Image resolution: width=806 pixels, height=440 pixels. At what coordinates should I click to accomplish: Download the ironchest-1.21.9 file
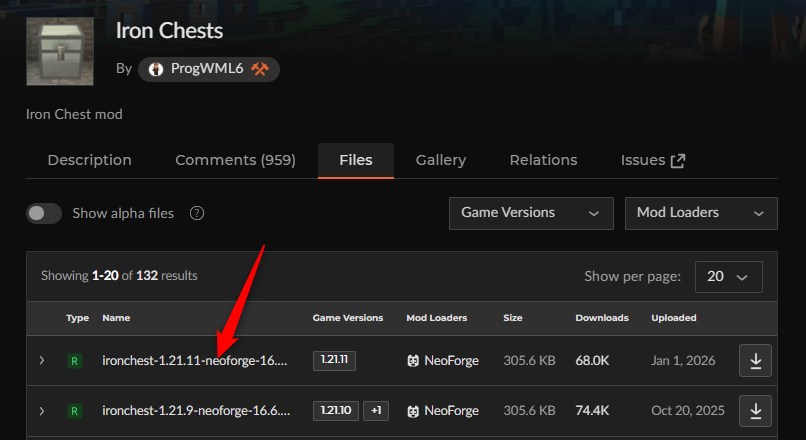pyautogui.click(x=755, y=411)
